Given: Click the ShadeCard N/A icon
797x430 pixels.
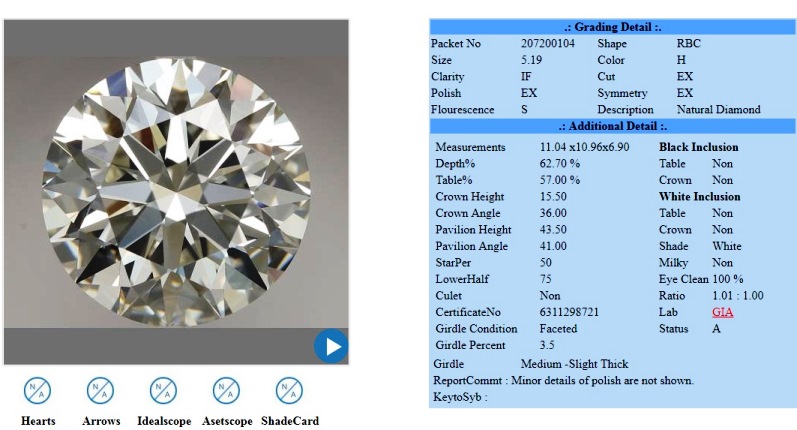Looking at the screenshot, I should (289, 390).
